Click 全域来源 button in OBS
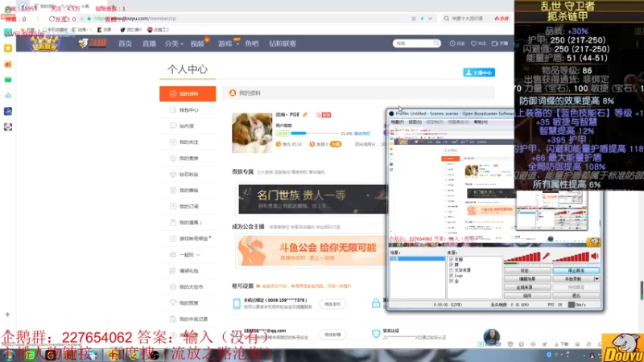This screenshot has height=362, width=644. click(x=527, y=287)
